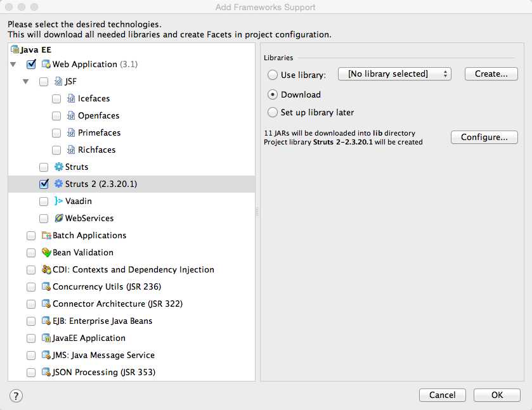The height and width of the screenshot is (410, 532).
Task: Select the Struts 2 (2.3.20.1) row label
Action: [101, 184]
